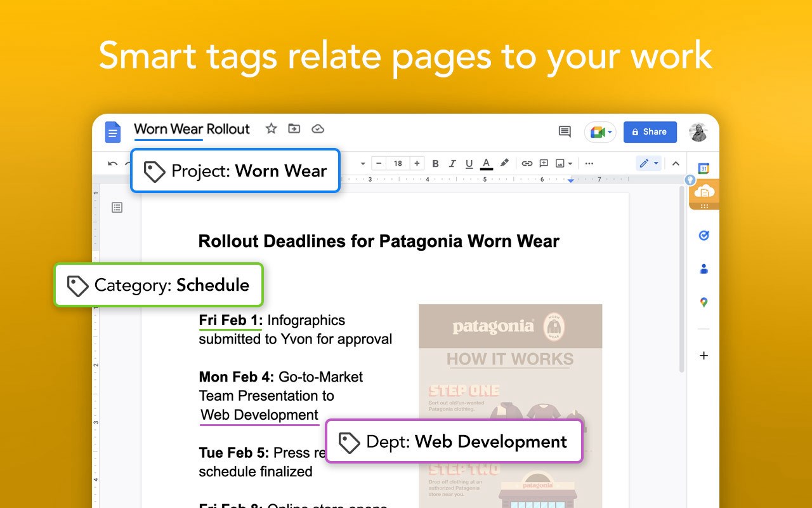Click the underlined 'Web Development' text in the document
The image size is (812, 508).
(259, 415)
